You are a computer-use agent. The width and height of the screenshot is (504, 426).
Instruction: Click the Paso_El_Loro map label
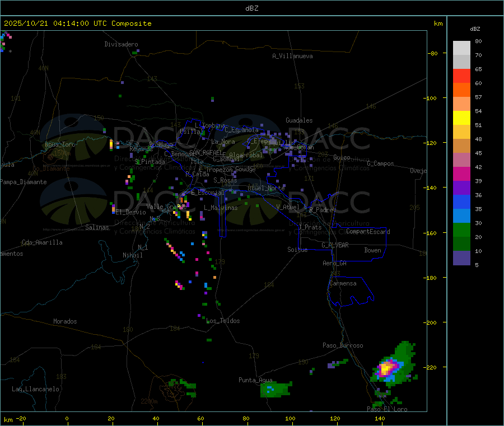(x=387, y=409)
